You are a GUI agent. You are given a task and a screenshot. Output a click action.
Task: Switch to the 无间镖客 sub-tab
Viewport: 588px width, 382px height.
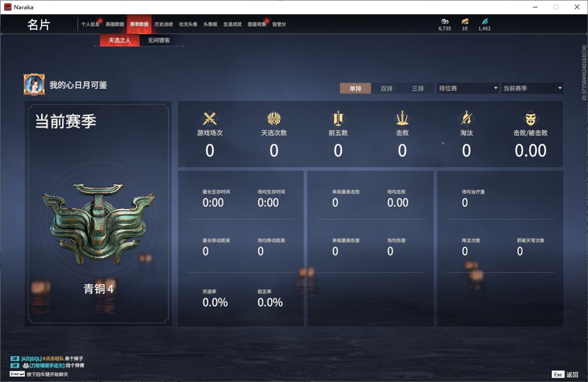159,40
